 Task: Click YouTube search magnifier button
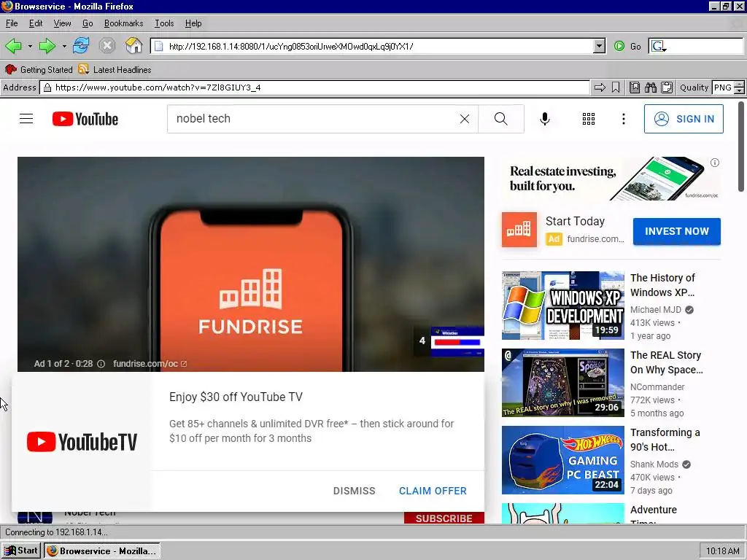(500, 119)
